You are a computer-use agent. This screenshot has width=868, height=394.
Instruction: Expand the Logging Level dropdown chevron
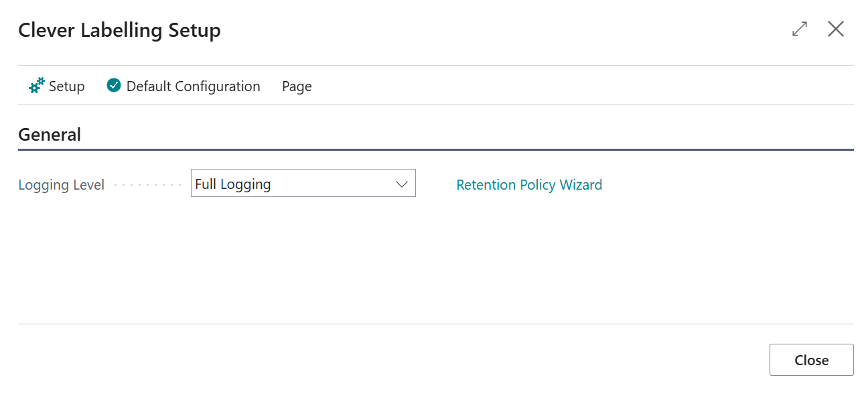click(x=402, y=184)
